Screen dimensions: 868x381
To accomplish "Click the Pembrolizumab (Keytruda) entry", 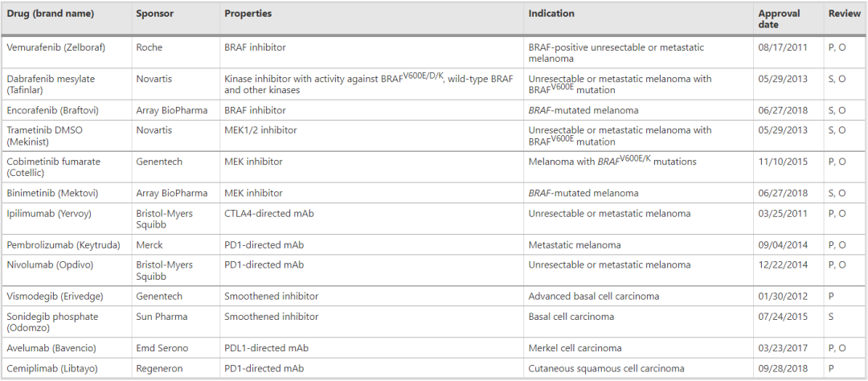I will click(63, 245).
